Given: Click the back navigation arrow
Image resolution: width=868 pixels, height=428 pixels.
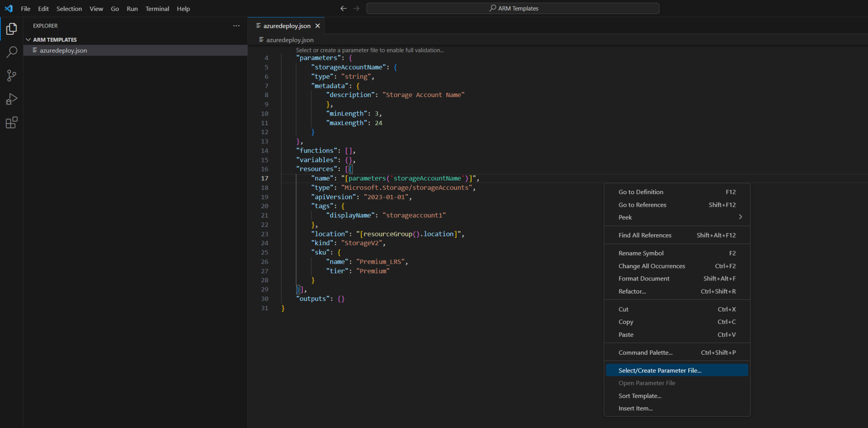Looking at the screenshot, I should pos(343,8).
